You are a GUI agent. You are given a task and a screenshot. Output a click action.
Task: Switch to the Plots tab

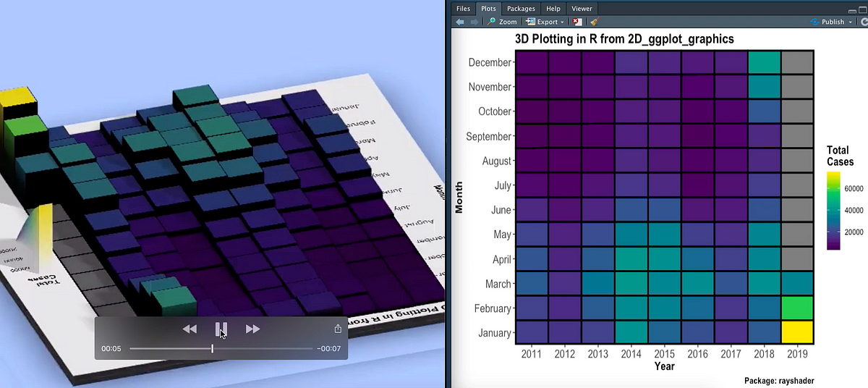coord(488,9)
